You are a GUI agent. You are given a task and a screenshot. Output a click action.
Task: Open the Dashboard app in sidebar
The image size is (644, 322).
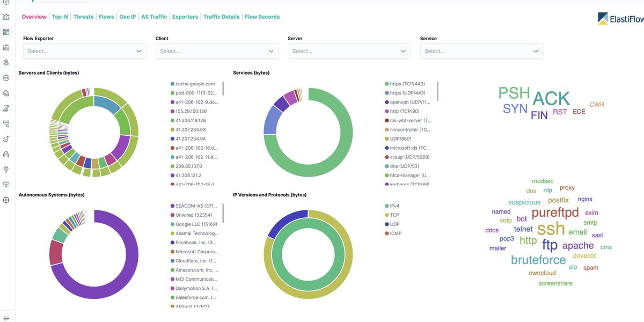(x=6, y=32)
